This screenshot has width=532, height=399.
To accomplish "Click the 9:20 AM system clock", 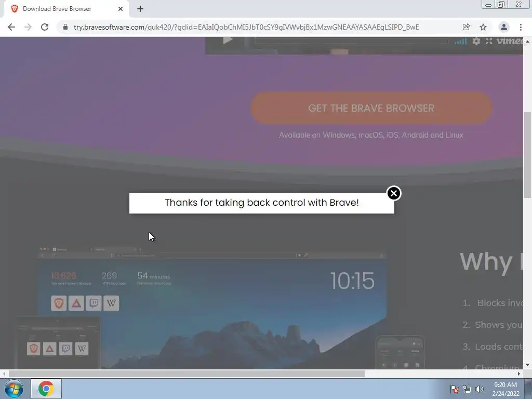I will [506, 389].
